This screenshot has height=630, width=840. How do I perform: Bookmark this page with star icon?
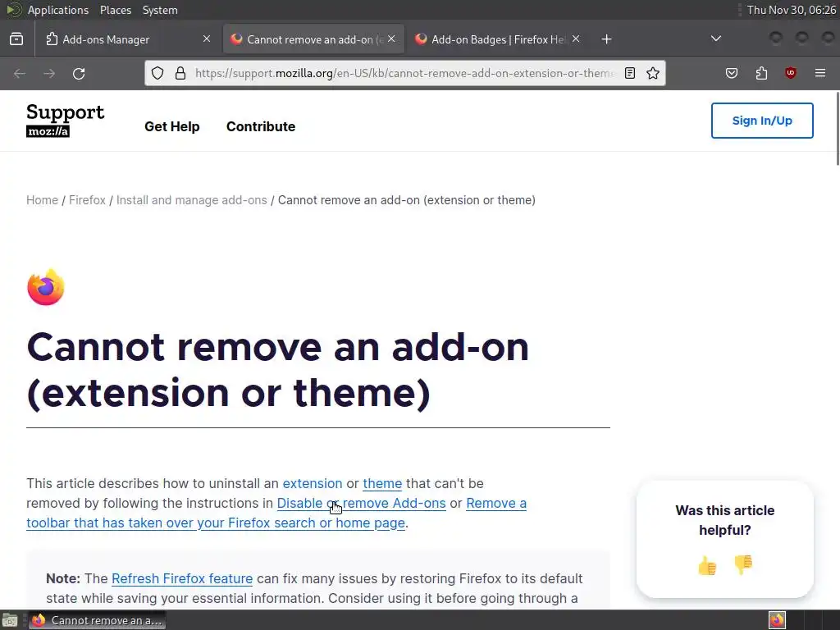(x=652, y=73)
